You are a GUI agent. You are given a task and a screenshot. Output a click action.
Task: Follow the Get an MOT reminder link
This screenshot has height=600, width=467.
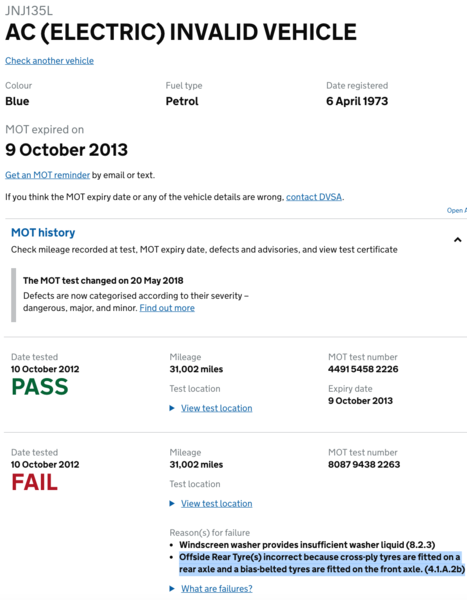[47, 175]
